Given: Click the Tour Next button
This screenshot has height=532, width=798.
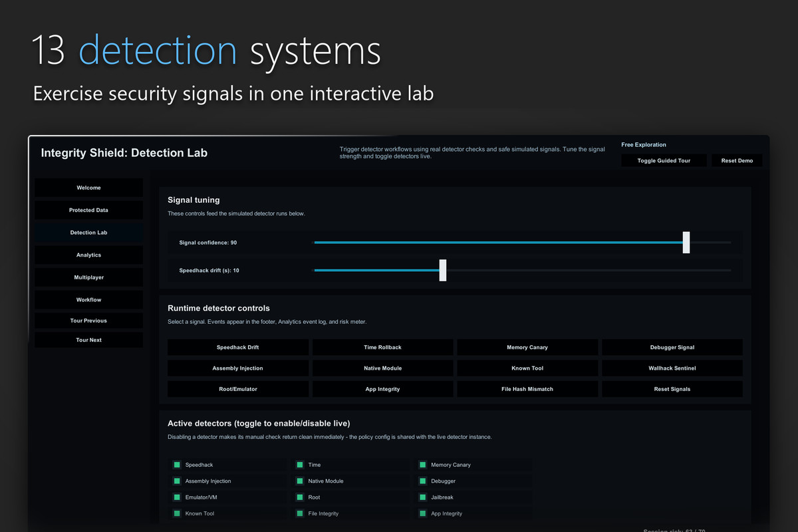Looking at the screenshot, I should [88, 340].
